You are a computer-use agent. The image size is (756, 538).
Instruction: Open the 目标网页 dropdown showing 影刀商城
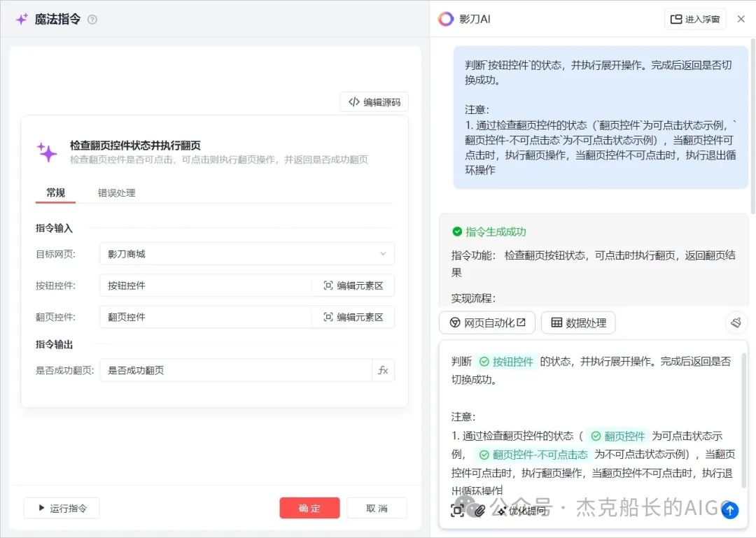click(247, 253)
